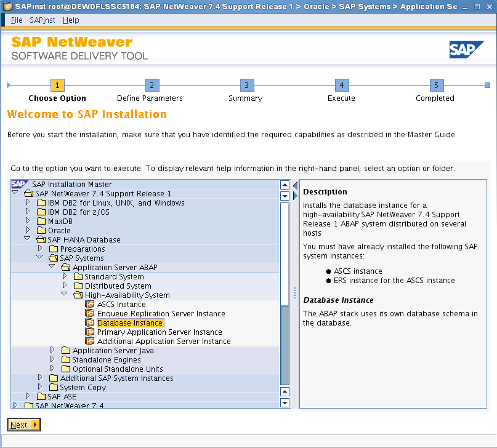497x448 pixels.
Task: Collapse the High-Availability System node
Action: pos(64,295)
